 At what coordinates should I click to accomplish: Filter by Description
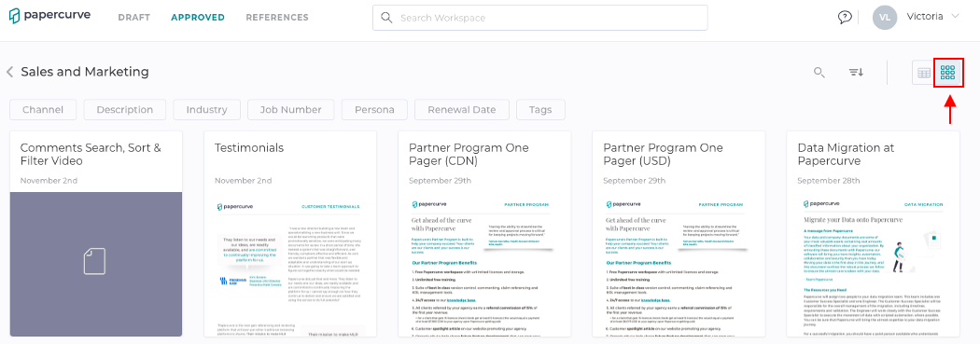coord(125,109)
